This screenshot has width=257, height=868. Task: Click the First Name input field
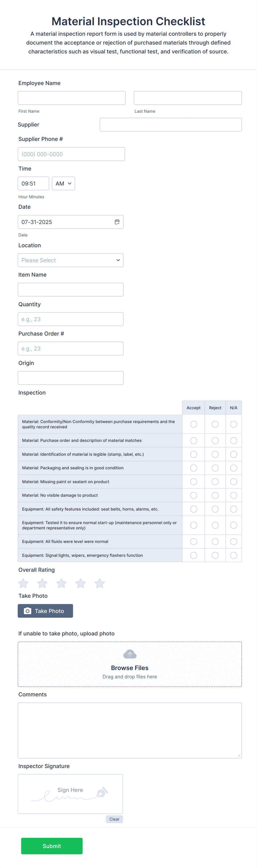coord(71,97)
